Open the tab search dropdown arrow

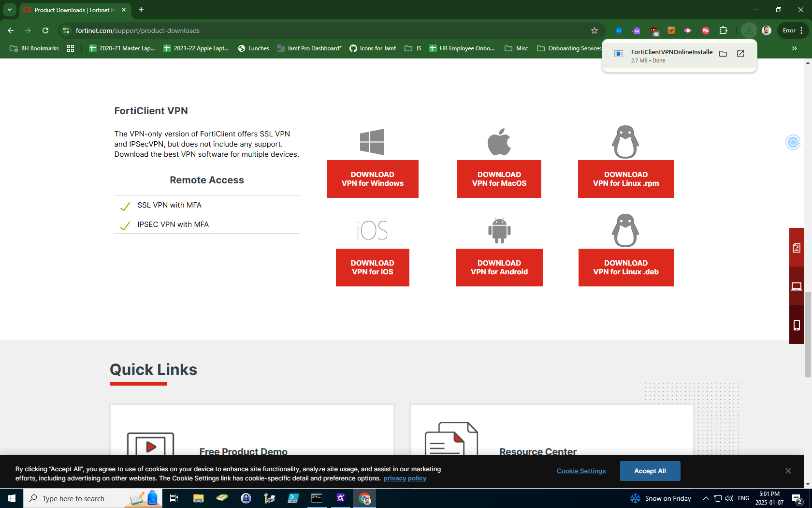(9, 10)
